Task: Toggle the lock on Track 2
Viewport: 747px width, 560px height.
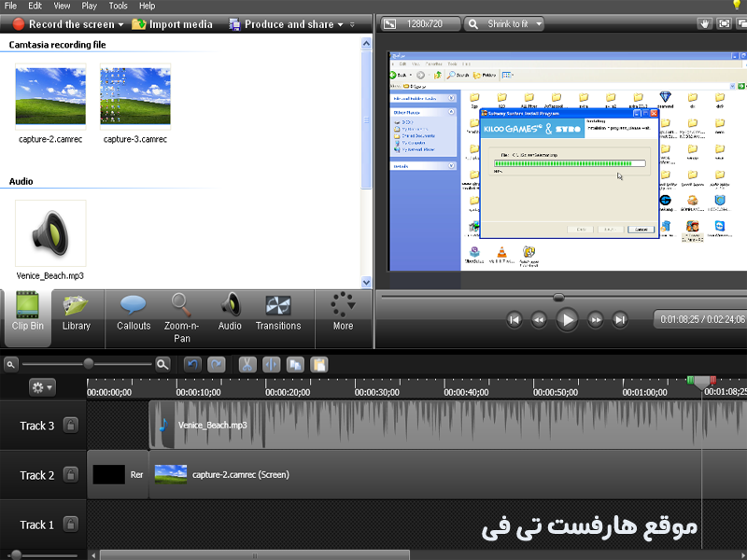Action: click(71, 475)
